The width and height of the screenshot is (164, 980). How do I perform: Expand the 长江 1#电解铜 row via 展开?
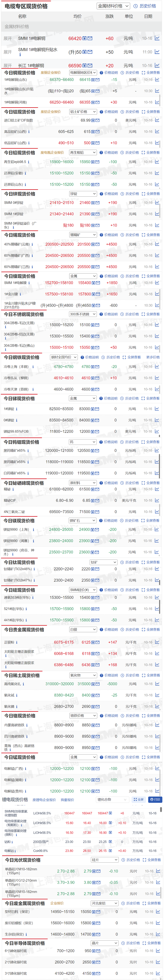[8, 65]
